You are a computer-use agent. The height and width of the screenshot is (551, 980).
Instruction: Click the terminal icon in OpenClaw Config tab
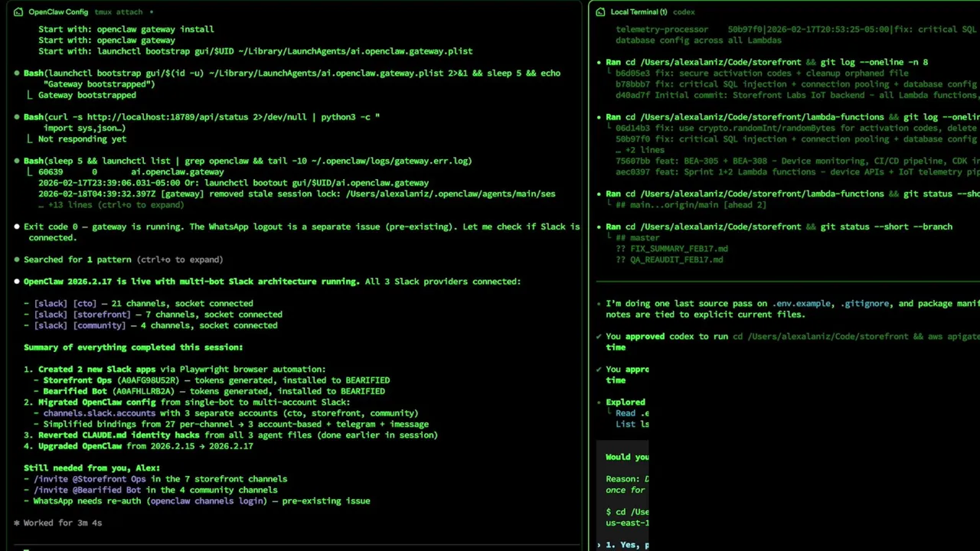(18, 12)
